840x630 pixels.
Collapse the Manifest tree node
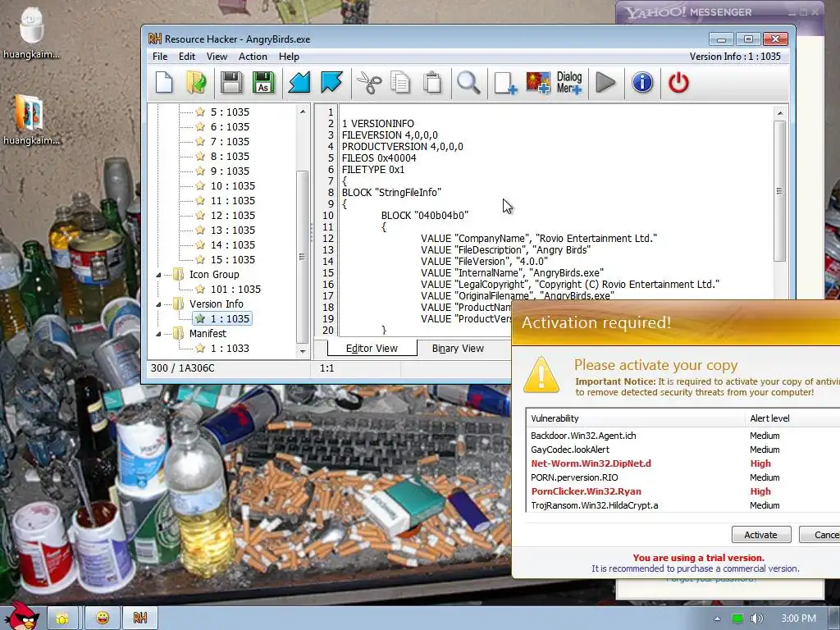point(158,334)
